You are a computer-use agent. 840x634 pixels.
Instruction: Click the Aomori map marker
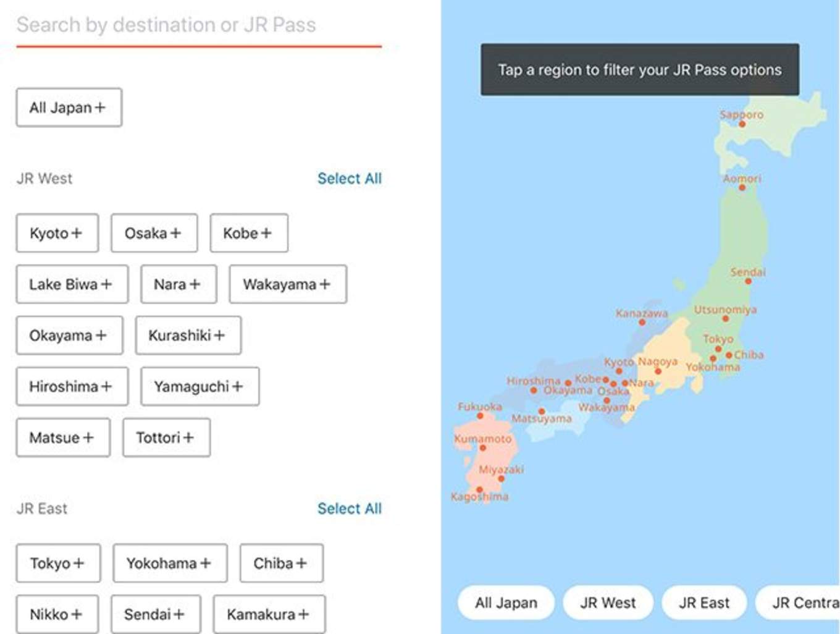click(741, 188)
